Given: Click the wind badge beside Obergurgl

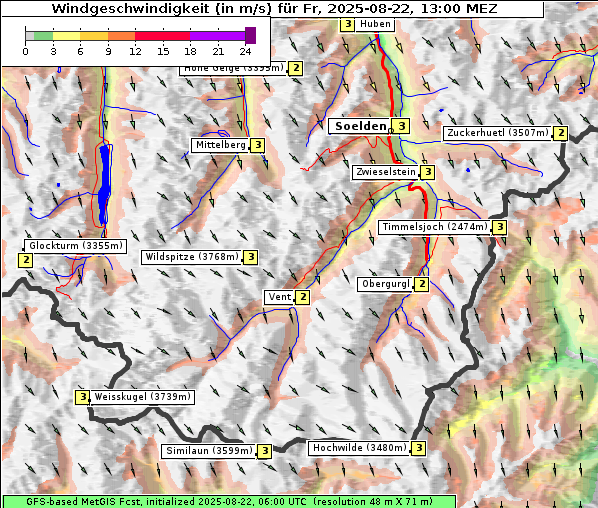Looking at the screenshot, I should coord(422,284).
